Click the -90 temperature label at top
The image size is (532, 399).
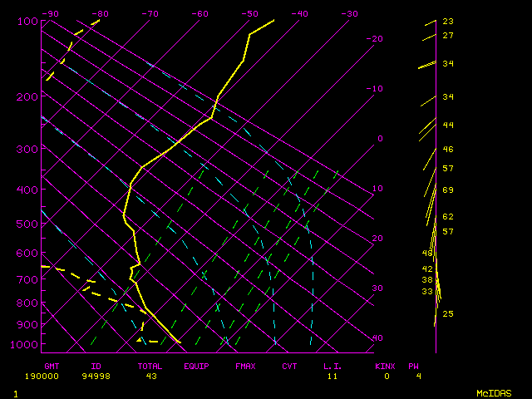[x=51, y=14]
